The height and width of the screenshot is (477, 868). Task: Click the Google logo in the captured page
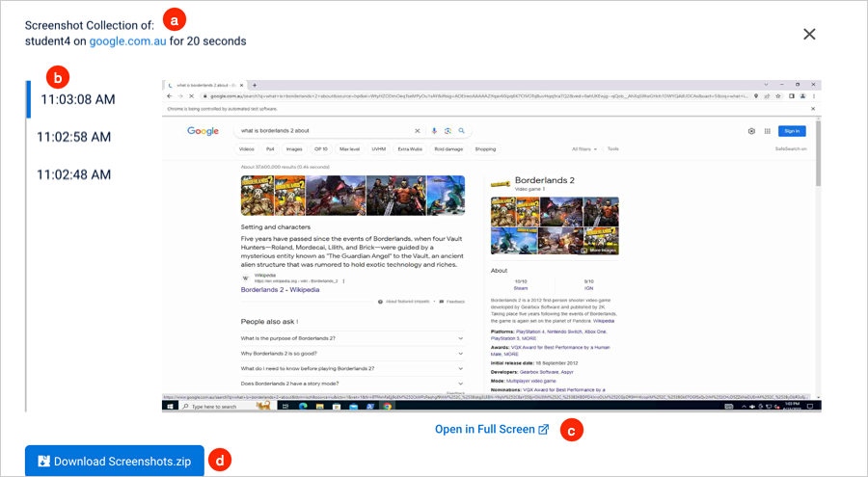tap(203, 131)
